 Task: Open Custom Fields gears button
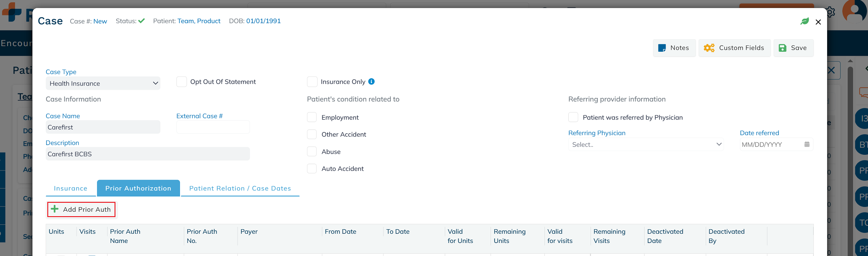(x=734, y=48)
